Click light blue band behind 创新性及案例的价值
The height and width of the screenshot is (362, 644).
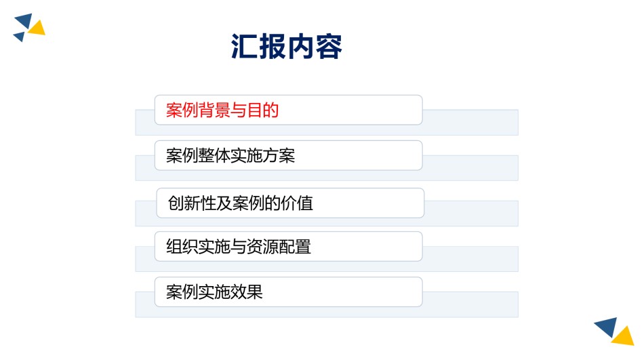[x=471, y=214]
